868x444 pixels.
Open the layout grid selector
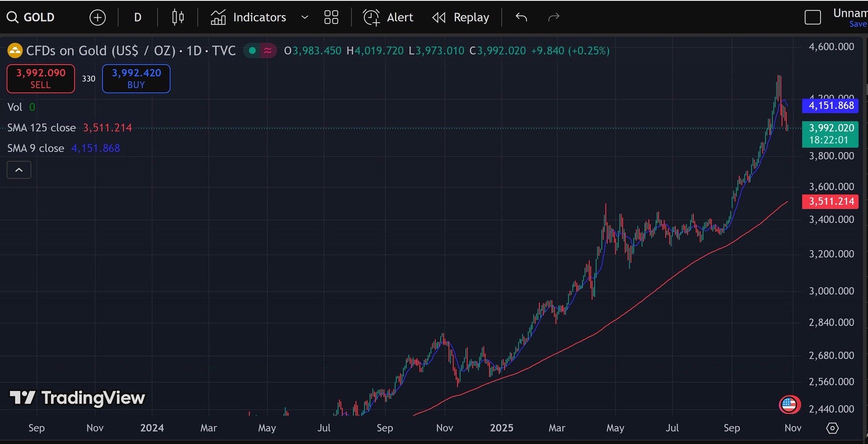331,17
